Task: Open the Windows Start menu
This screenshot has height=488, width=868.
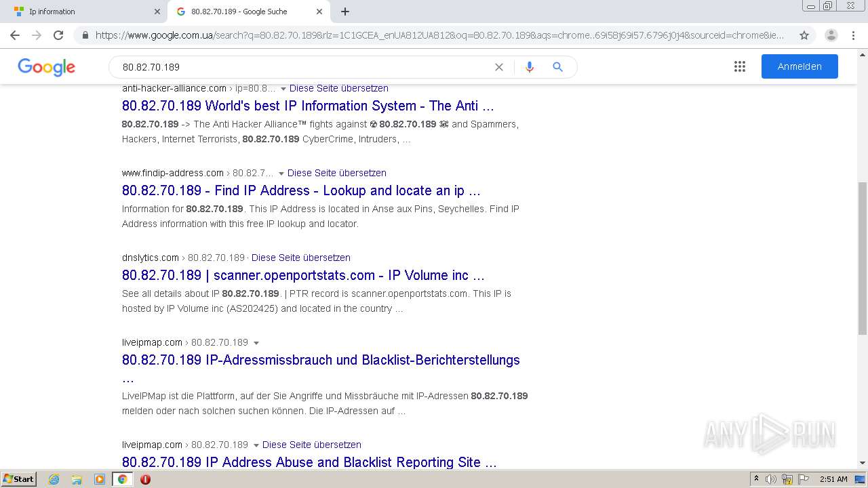Action: point(18,479)
